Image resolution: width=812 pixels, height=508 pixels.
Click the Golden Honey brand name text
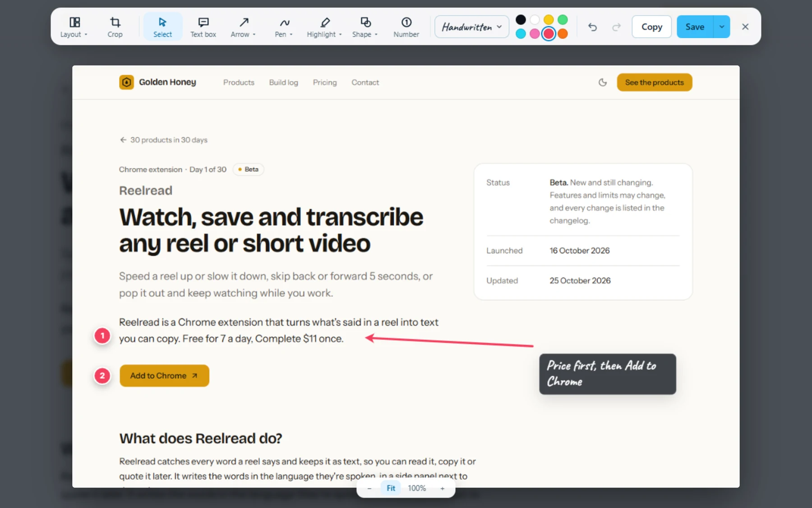click(x=167, y=82)
